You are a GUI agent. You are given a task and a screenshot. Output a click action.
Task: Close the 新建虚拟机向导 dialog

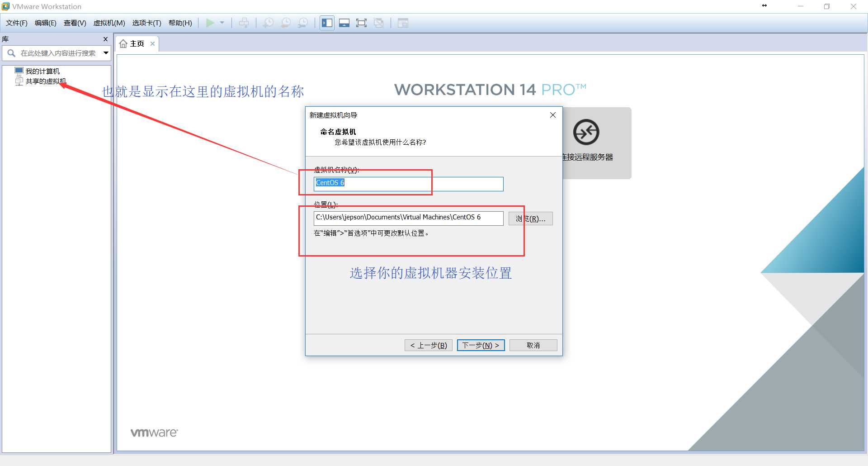[553, 115]
